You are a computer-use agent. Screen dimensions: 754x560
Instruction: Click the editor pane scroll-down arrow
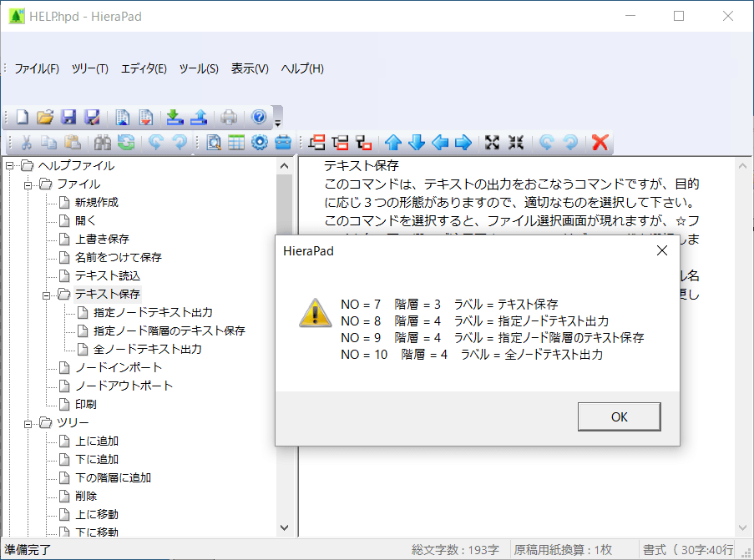pos(742,527)
